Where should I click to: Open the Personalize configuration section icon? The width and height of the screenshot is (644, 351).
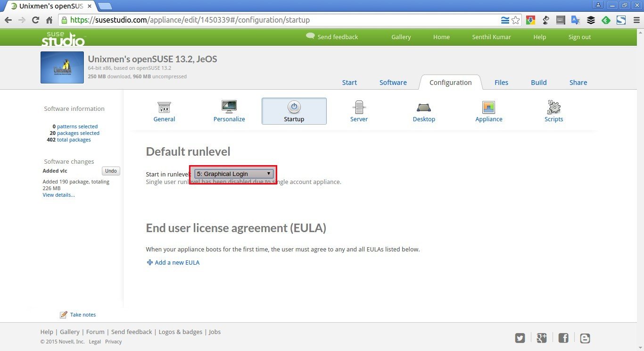[x=229, y=107]
